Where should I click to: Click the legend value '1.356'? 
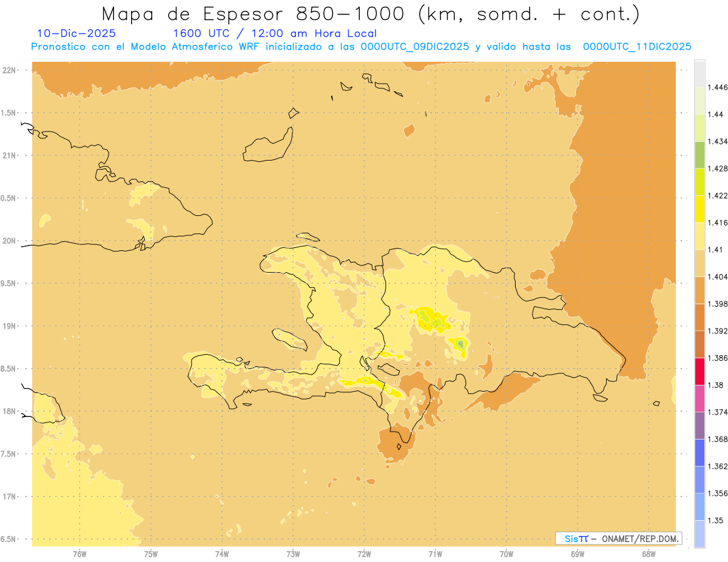718,493
